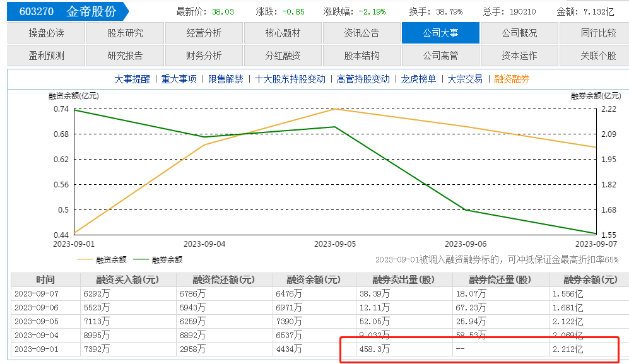Open the 公司概况 tab
Viewport: 629px width, 364px height.
coord(519,33)
